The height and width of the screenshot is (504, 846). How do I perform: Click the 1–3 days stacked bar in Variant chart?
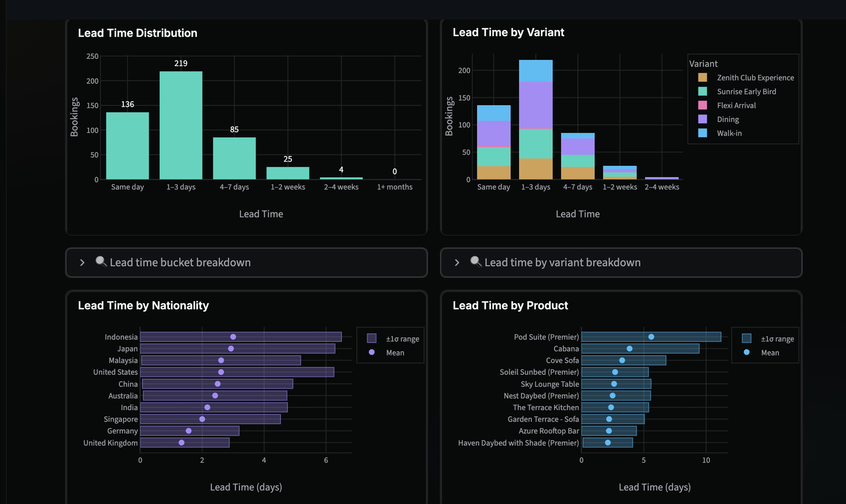(x=536, y=120)
